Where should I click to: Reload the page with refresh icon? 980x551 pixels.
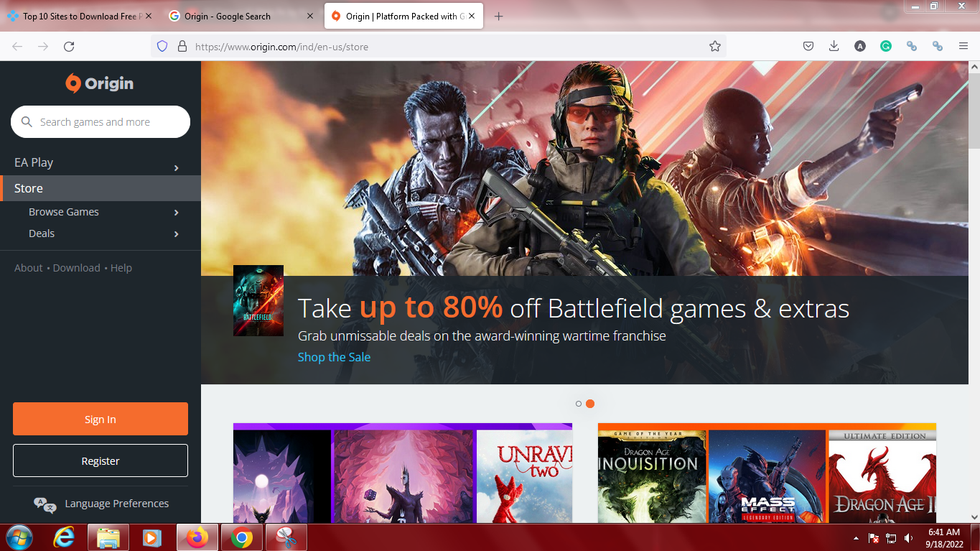[69, 47]
